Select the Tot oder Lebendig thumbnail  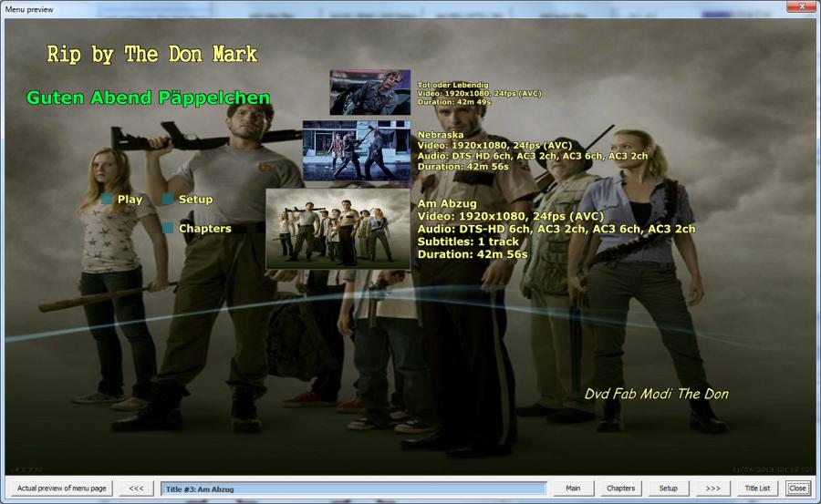tap(369, 93)
